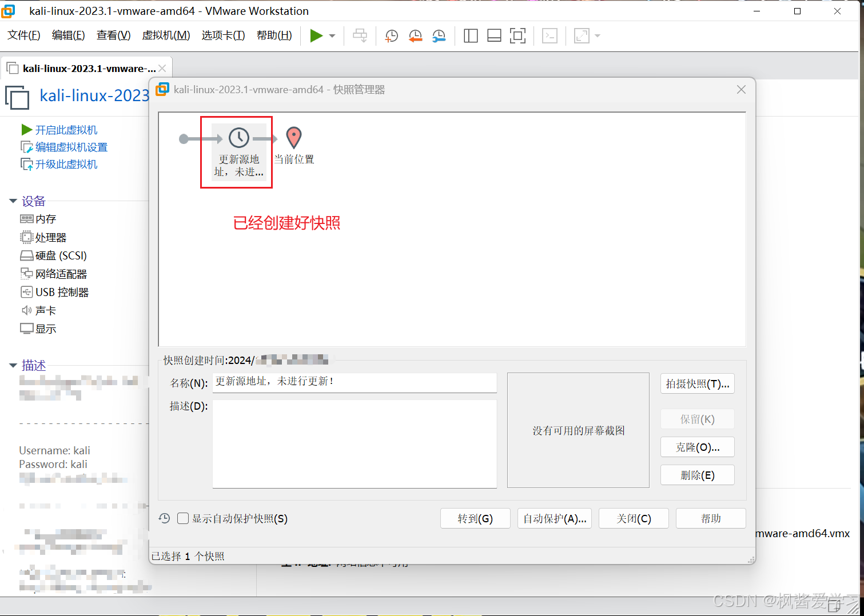
Task: Enable 显示自动保护快照(S) checkbox
Action: [183, 518]
